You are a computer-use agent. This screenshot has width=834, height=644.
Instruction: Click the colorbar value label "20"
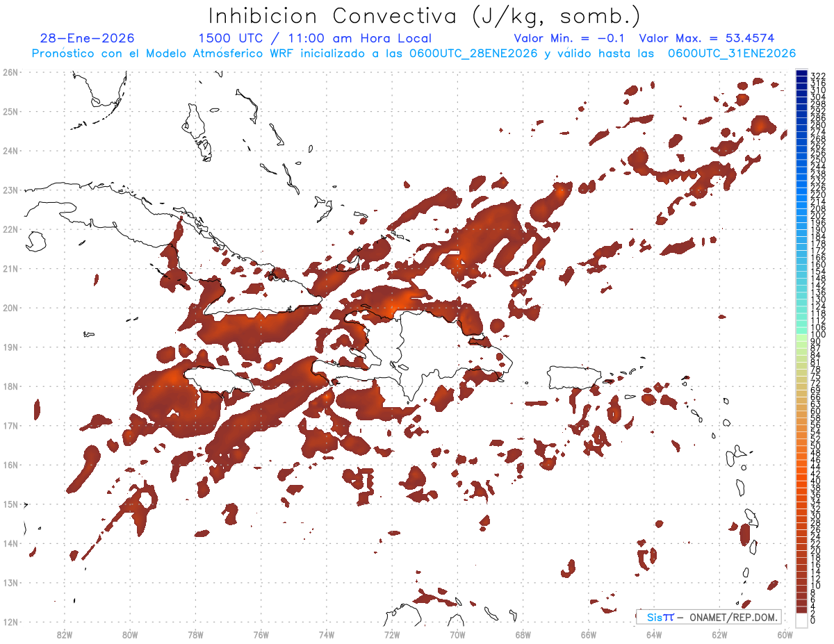point(816,550)
